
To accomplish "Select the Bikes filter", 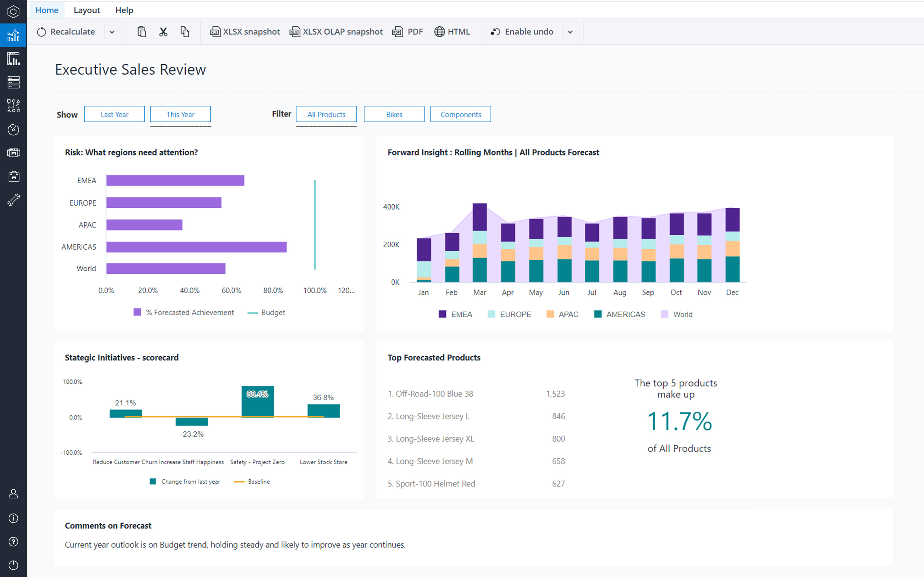I will [x=394, y=114].
